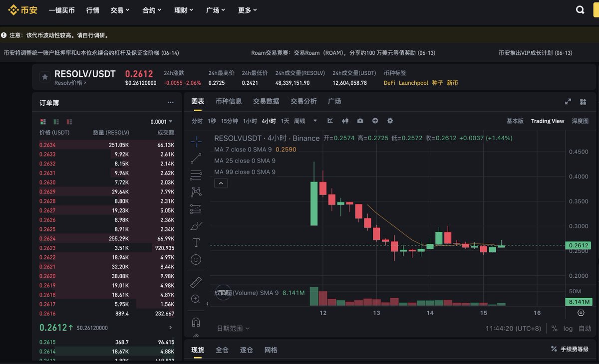Open the more time intervals dropdown arrow
Screen dimensions: 599x364
point(315,121)
